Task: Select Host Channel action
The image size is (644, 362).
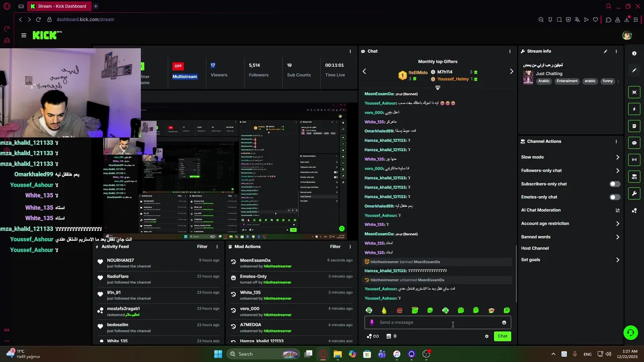Action: pos(535,248)
